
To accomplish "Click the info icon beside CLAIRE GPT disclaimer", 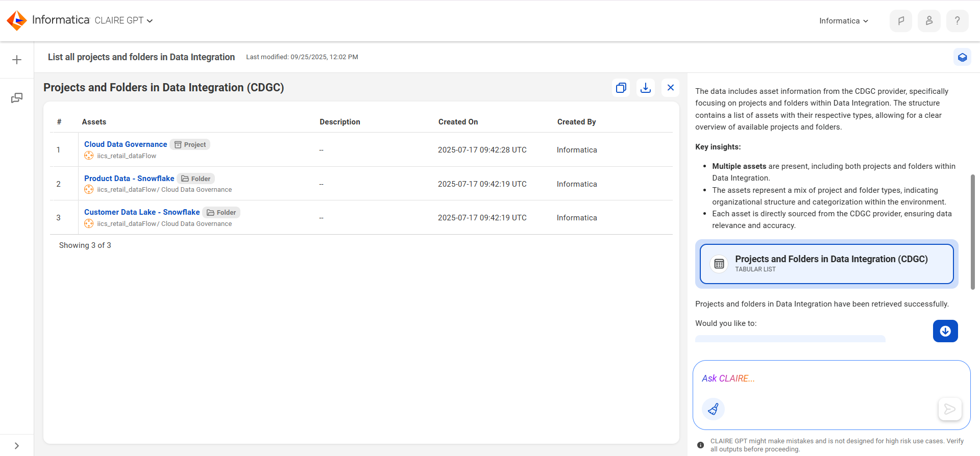I will (700, 445).
